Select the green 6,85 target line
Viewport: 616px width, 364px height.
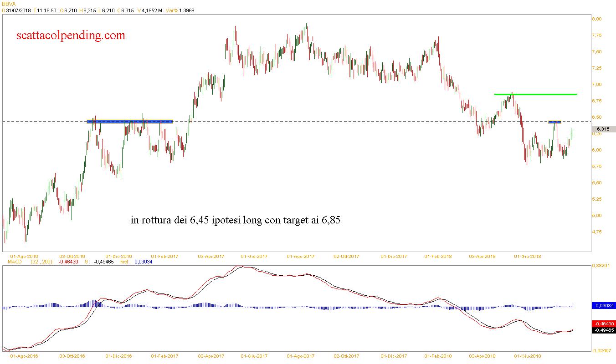pyautogui.click(x=535, y=94)
